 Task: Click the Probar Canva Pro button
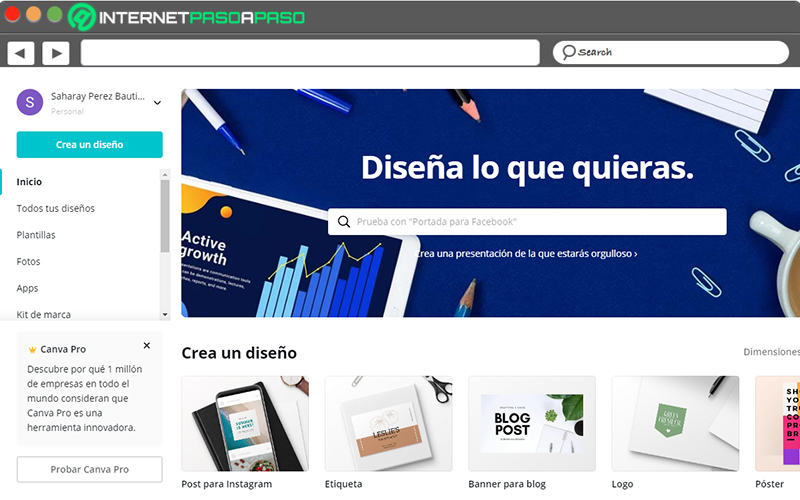coord(89,469)
